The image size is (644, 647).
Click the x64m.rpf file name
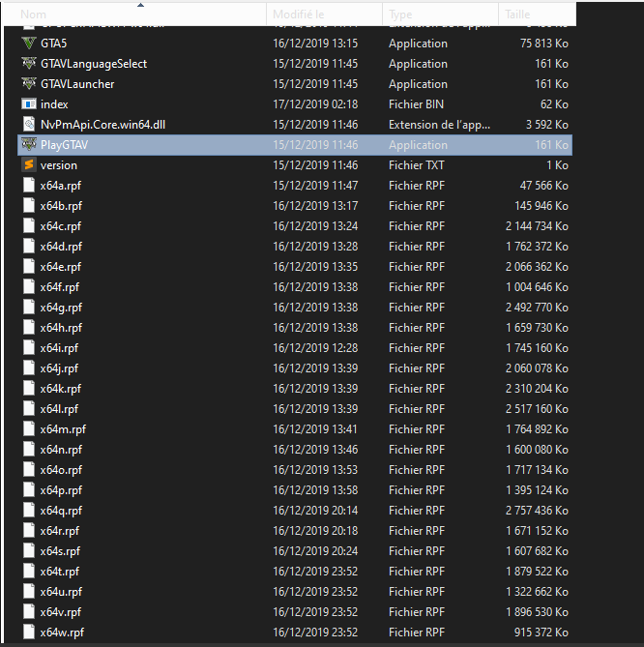62,429
